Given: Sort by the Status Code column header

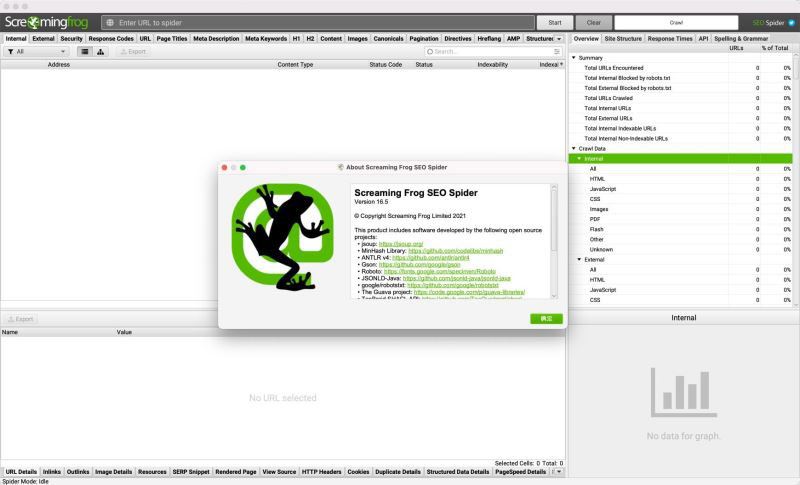Looking at the screenshot, I should pos(385,65).
